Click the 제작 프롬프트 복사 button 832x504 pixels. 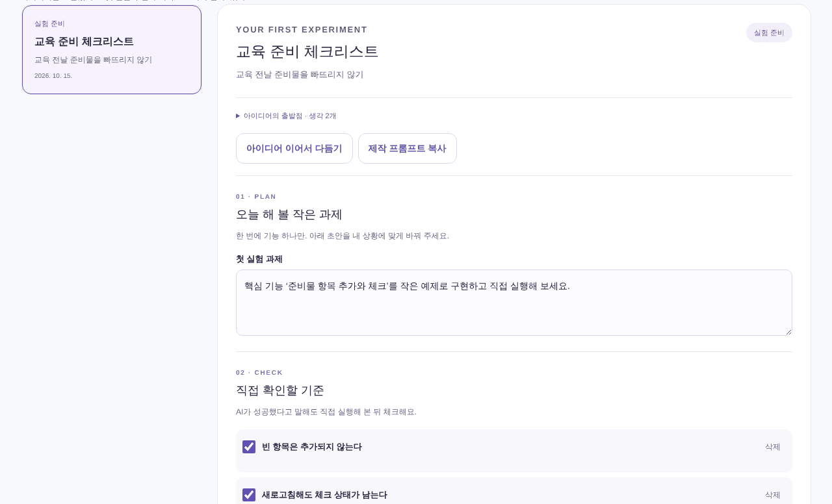click(x=408, y=148)
